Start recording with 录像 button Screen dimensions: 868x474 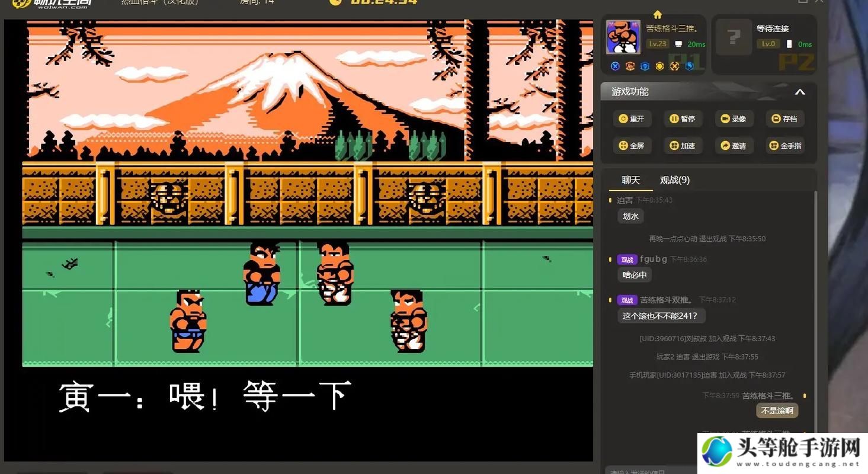tap(734, 119)
